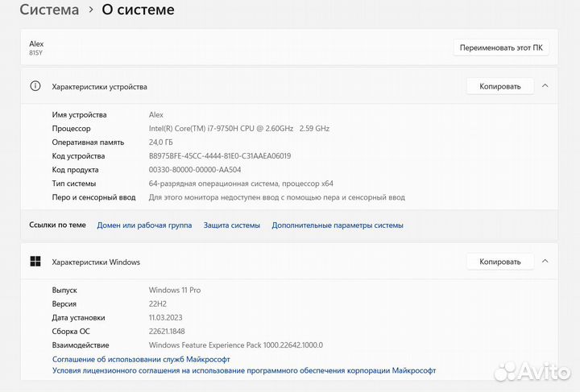Select Windows Feature Experience Pack value

click(x=235, y=345)
